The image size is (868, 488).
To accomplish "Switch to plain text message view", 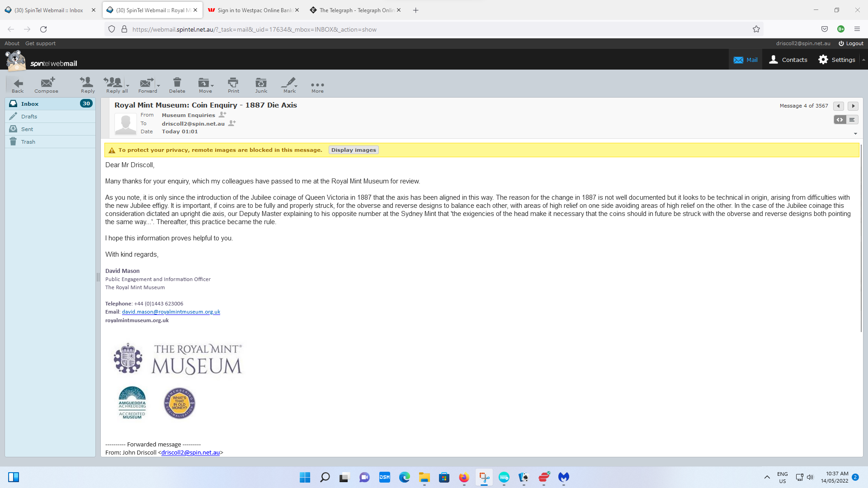I will [852, 120].
